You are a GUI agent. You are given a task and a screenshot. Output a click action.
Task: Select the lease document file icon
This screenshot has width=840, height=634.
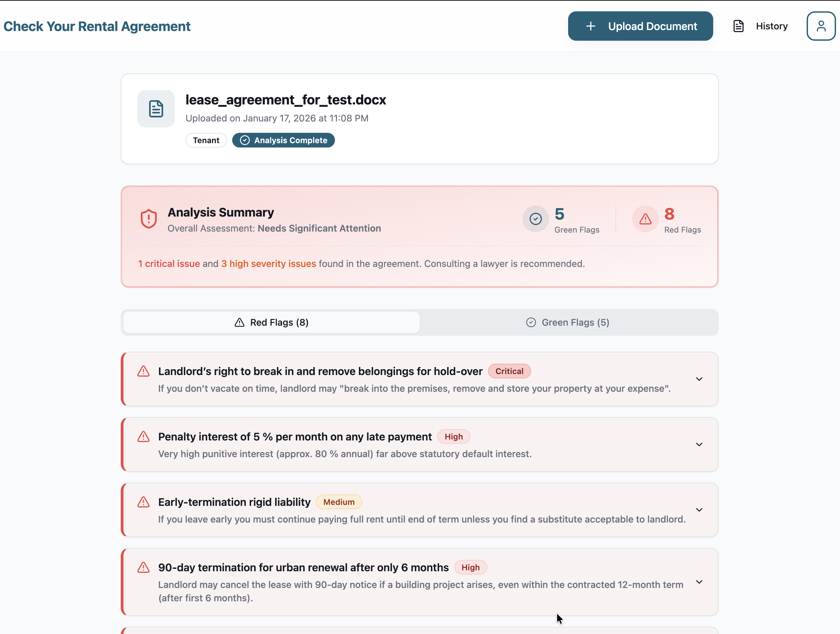click(156, 109)
